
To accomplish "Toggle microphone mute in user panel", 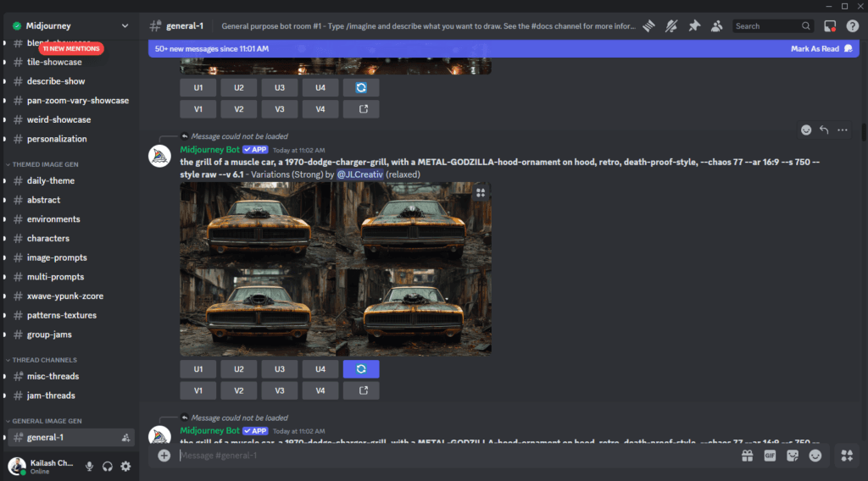I will pos(89,467).
